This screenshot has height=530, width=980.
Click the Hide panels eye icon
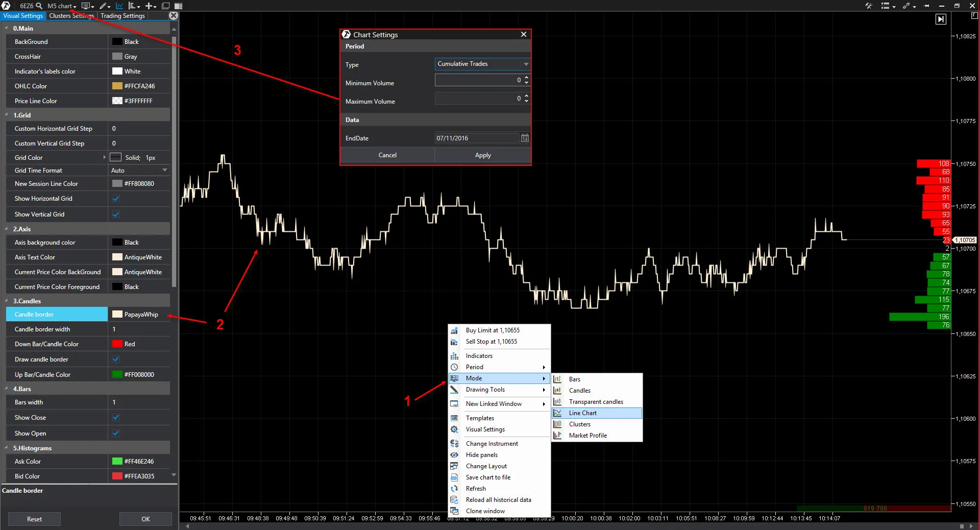tap(454, 455)
